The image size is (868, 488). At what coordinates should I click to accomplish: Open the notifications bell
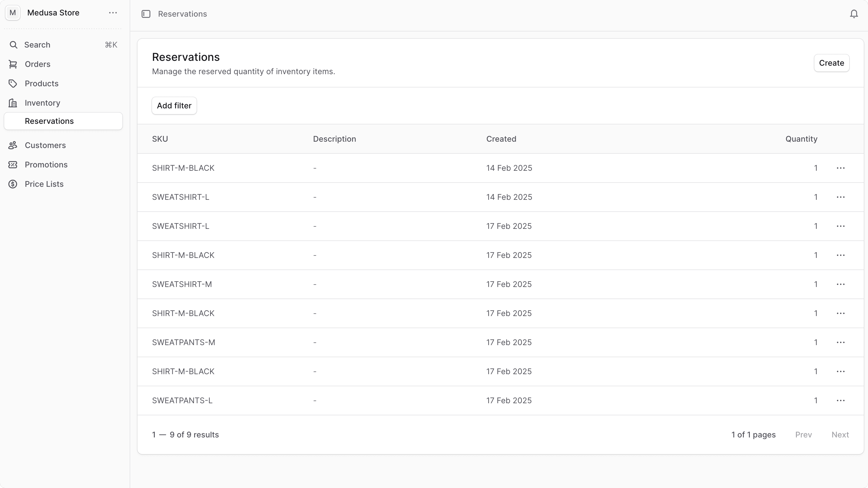(853, 14)
